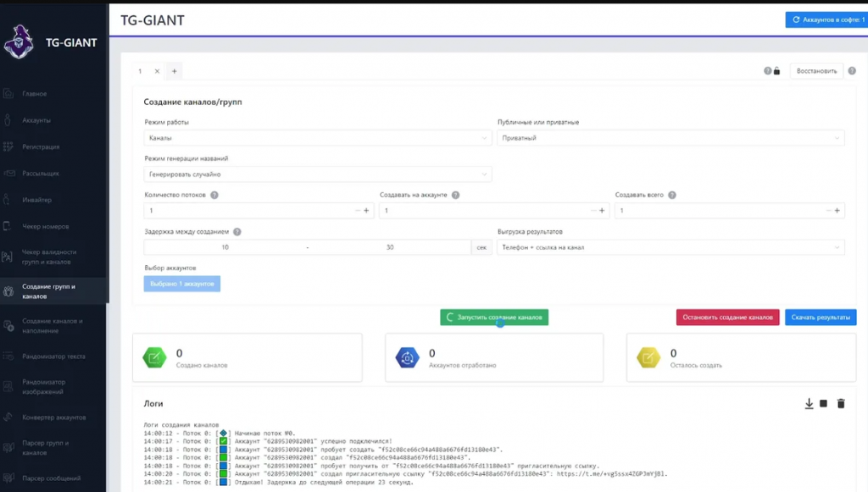This screenshot has height=492, width=868.
Task: Increase Создавать всего with plus
Action: point(837,211)
